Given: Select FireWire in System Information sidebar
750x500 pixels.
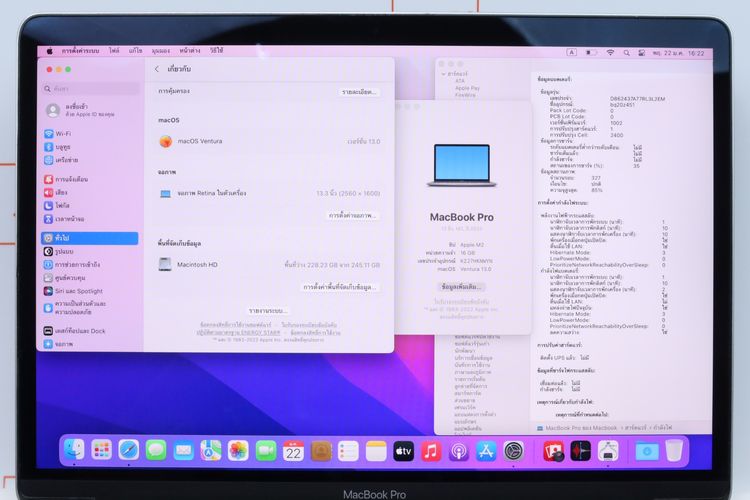Looking at the screenshot, I should click(465, 95).
